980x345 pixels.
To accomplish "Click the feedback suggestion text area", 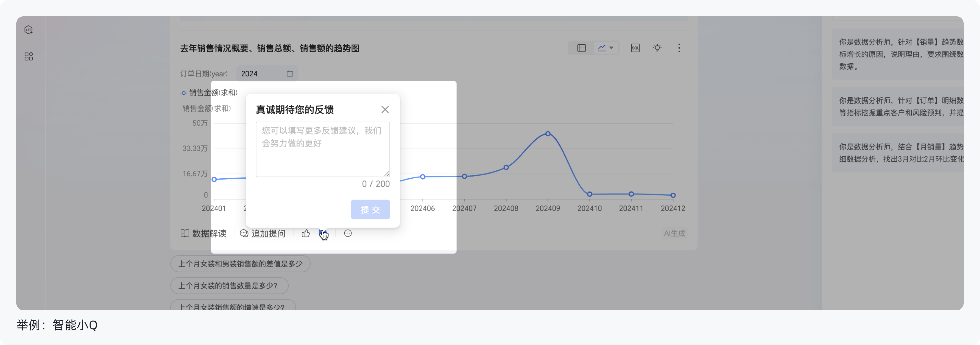I will pyautogui.click(x=323, y=149).
